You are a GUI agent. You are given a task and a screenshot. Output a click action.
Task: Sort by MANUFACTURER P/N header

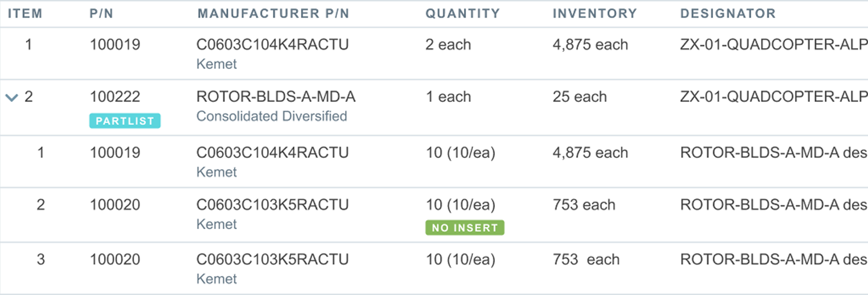tap(273, 13)
